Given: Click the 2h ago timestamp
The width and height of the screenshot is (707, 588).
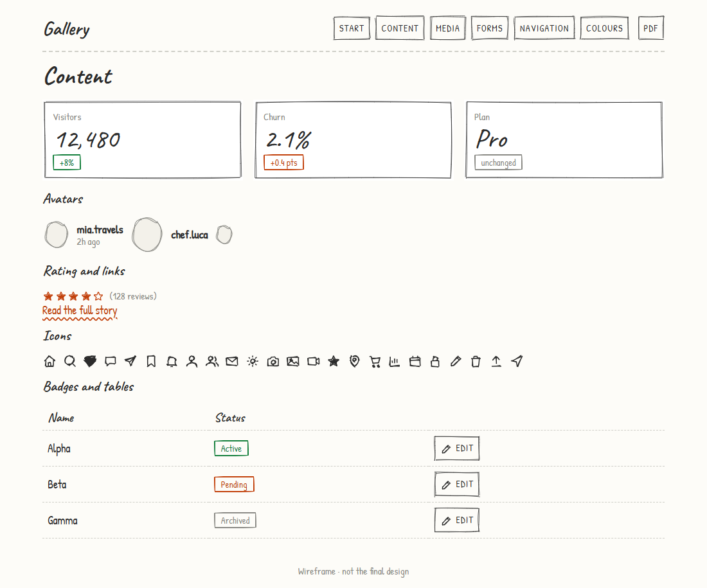Looking at the screenshot, I should pyautogui.click(x=88, y=242).
